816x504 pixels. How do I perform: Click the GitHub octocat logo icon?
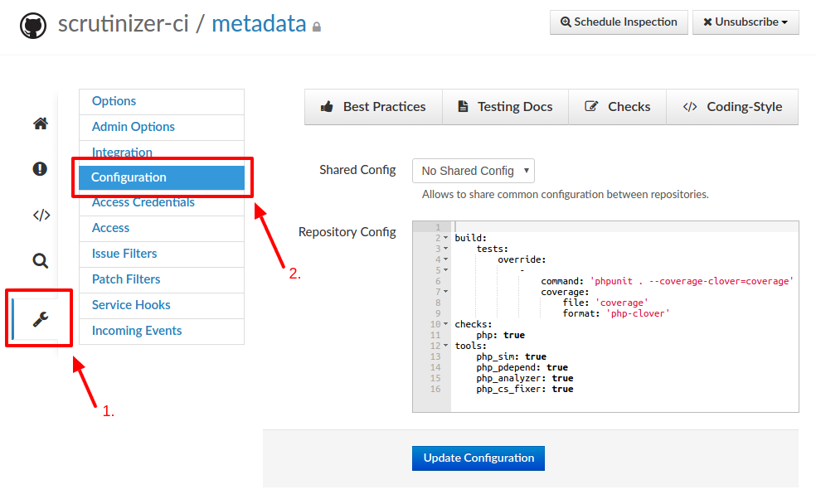click(33, 26)
